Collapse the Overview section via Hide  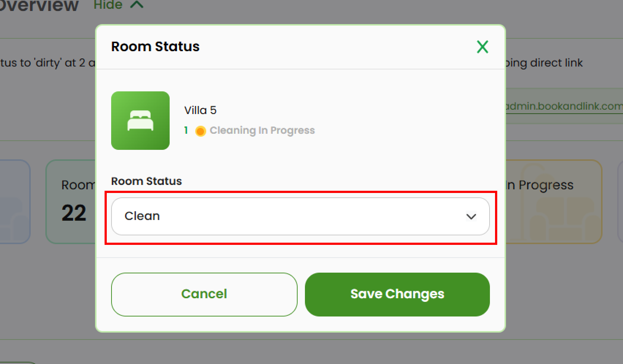107,5
